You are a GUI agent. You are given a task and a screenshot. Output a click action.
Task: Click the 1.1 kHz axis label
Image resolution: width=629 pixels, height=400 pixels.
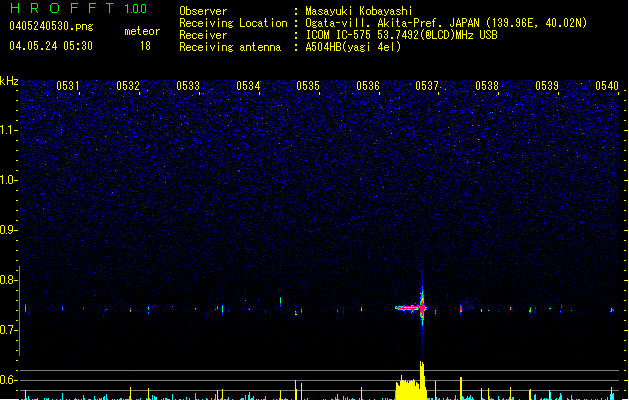coord(8,130)
